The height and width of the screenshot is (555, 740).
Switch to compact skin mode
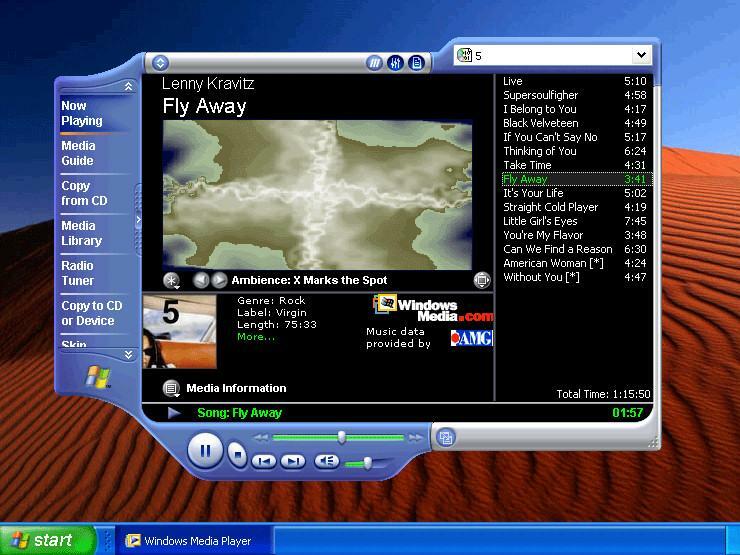(x=445, y=437)
